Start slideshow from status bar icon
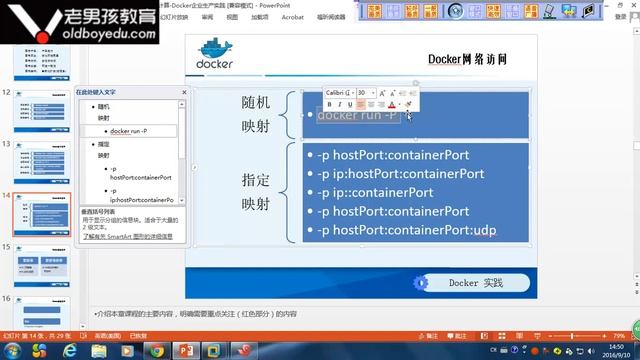Screen dimensions: 640x360 pyautogui.click(x=537, y=336)
